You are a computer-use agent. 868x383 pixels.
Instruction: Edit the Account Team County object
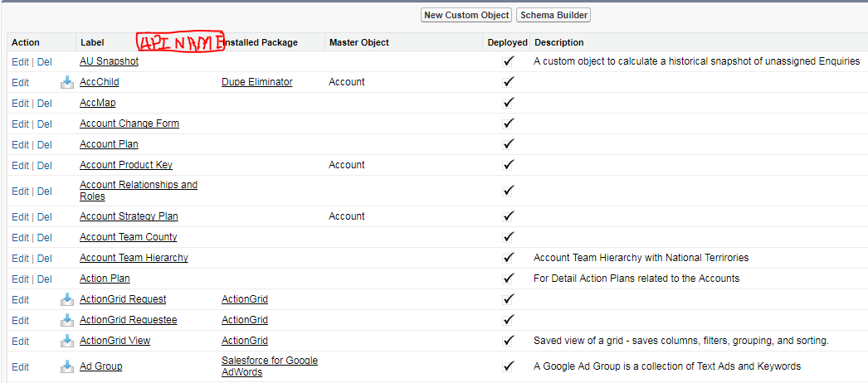20,238
